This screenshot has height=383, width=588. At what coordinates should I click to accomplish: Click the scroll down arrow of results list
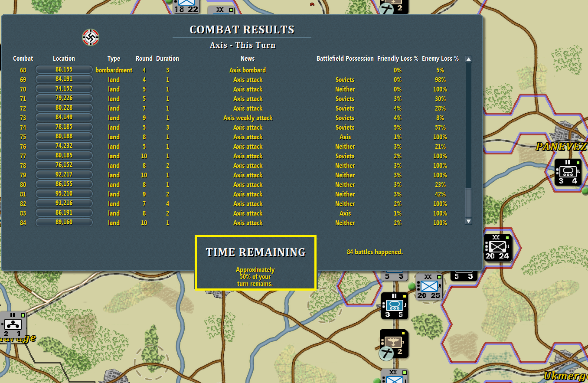(468, 221)
